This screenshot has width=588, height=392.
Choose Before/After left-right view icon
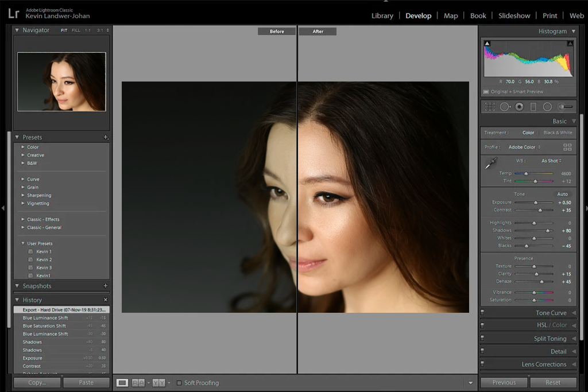138,383
